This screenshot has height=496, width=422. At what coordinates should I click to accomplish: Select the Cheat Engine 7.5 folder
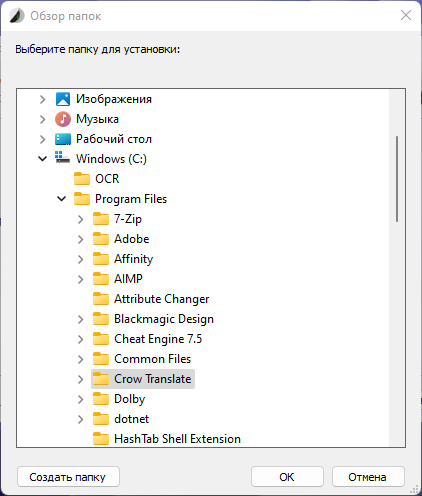coord(158,339)
